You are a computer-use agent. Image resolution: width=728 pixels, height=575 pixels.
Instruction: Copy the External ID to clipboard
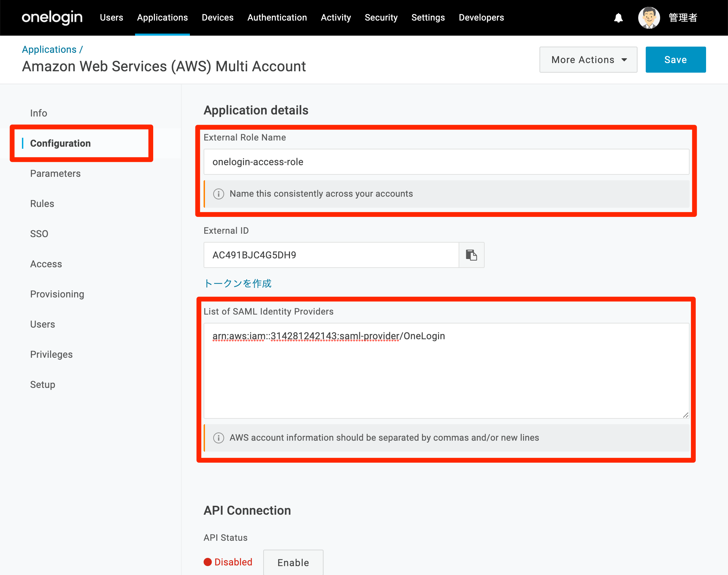[471, 255]
